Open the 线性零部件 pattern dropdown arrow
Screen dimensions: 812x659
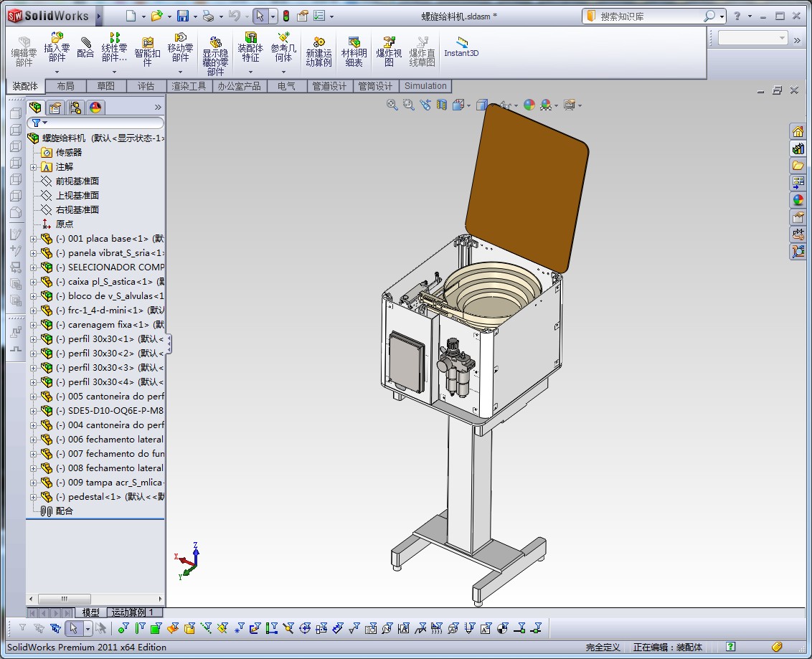click(114, 72)
